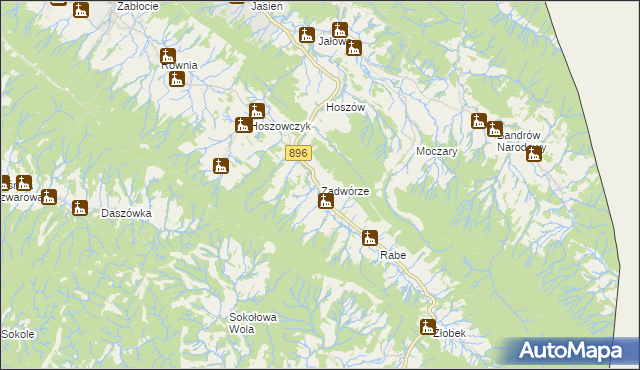The height and width of the screenshot is (370, 640).
Task: Click the church icon above Równia label
Action: (168, 56)
